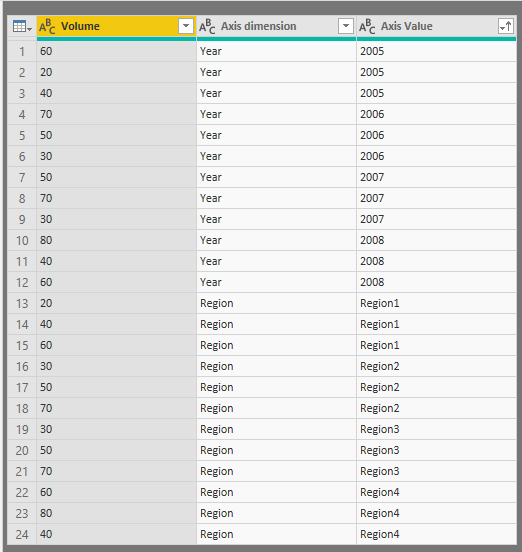Viewport: 522px width, 552px height.
Task: Click the 2005 cell in row 1
Action: (436, 51)
